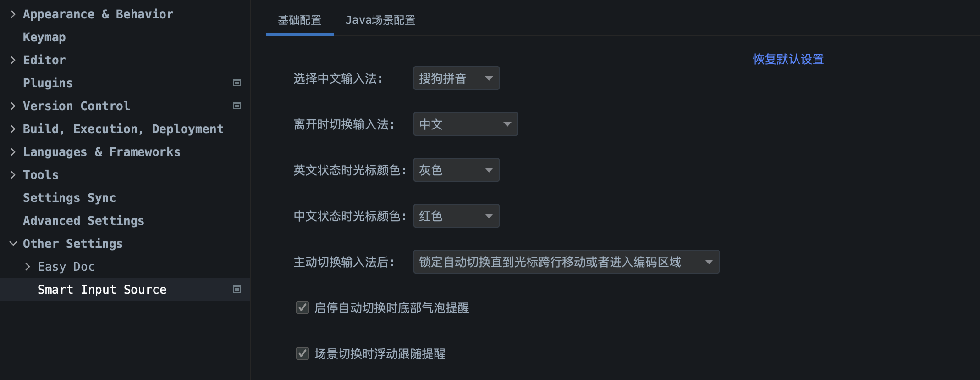Screen dimensions: 980x380
Task: Expand the Editor section
Action: pyautogui.click(x=12, y=60)
